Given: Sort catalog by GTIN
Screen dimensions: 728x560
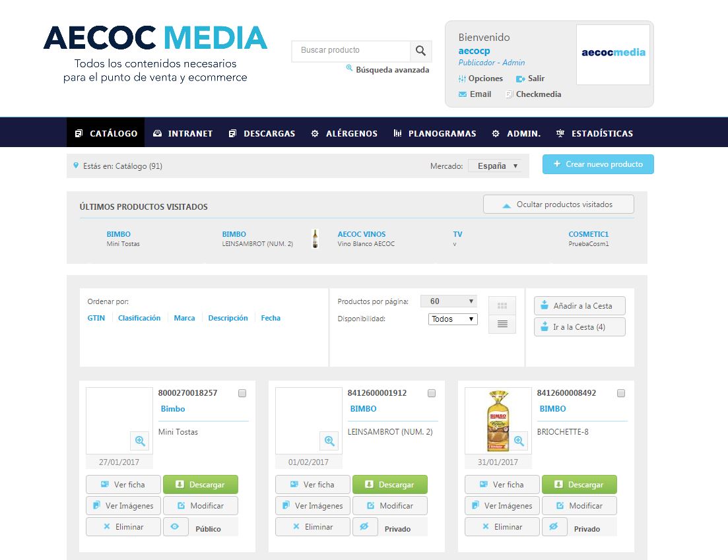Looking at the screenshot, I should 96,318.
